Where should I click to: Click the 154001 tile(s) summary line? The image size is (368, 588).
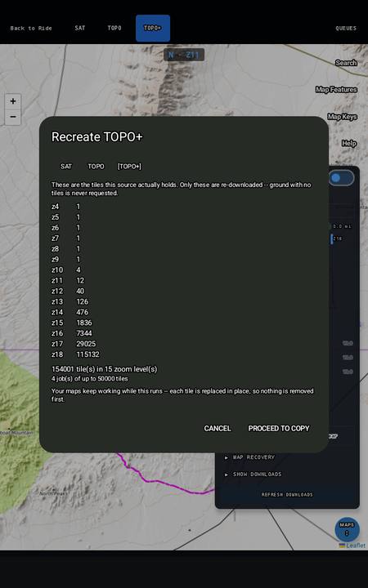pyautogui.click(x=105, y=369)
